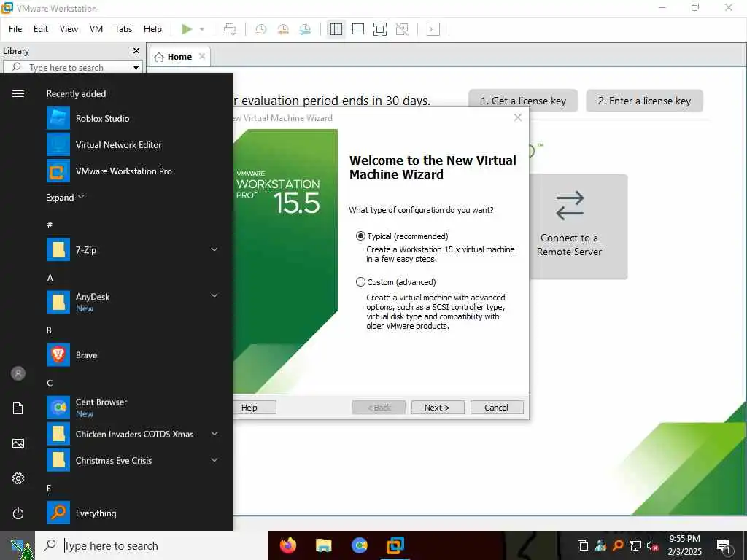The width and height of the screenshot is (747, 560).
Task: Open console view toolbar icon
Action: click(433, 29)
